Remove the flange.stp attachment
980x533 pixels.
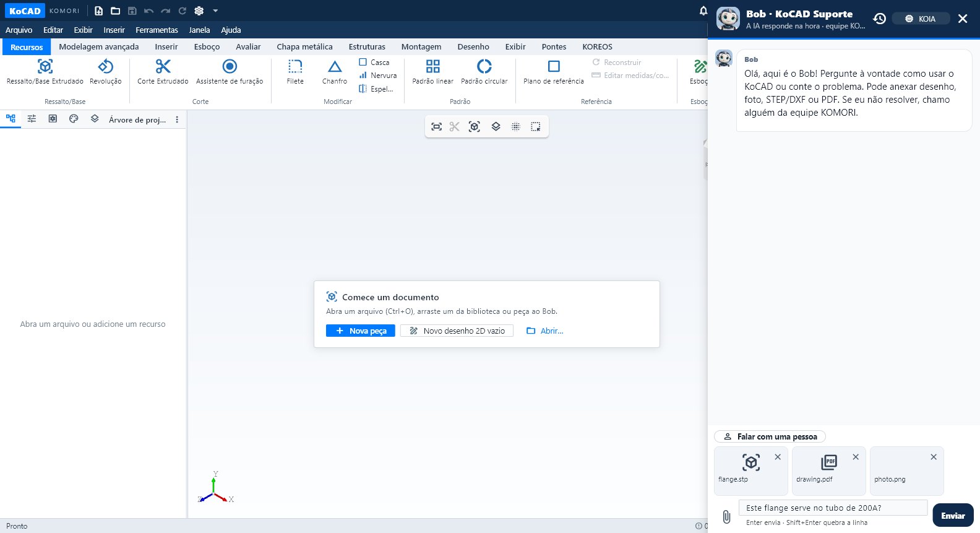tap(778, 457)
